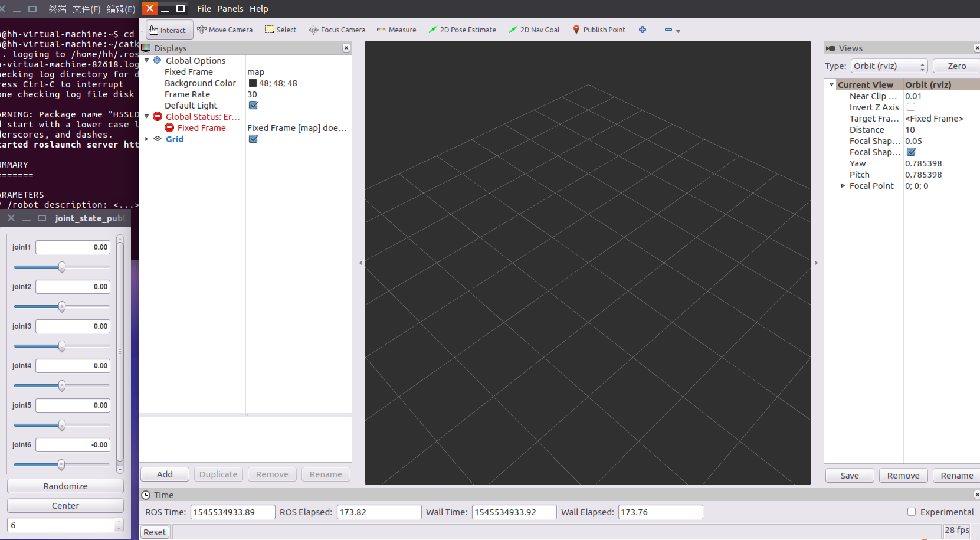Click the joint2 value field

(x=73, y=287)
